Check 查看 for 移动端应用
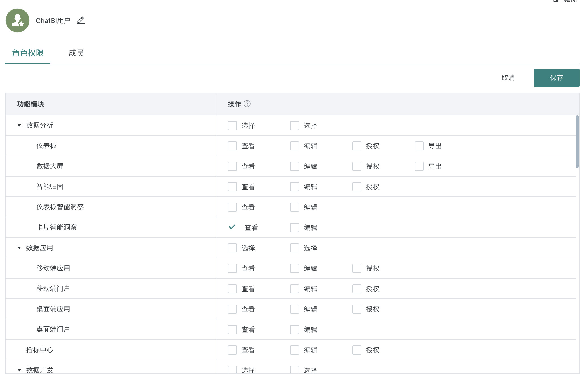The height and width of the screenshot is (382, 588). tap(232, 268)
